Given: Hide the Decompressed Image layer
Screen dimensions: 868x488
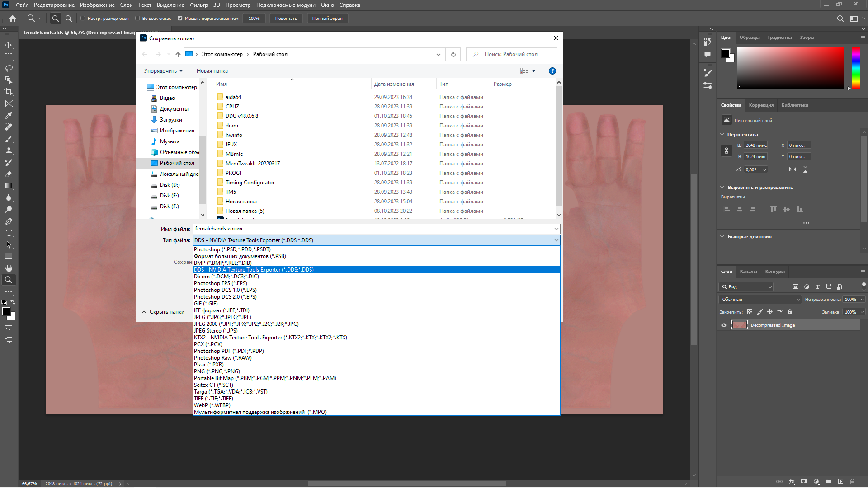Looking at the screenshot, I should coord(724,325).
